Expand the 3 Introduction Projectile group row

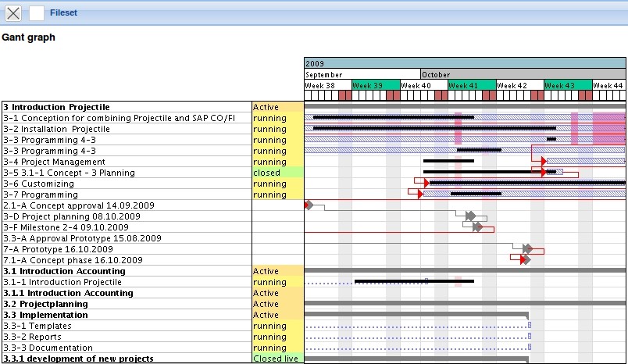[56, 107]
